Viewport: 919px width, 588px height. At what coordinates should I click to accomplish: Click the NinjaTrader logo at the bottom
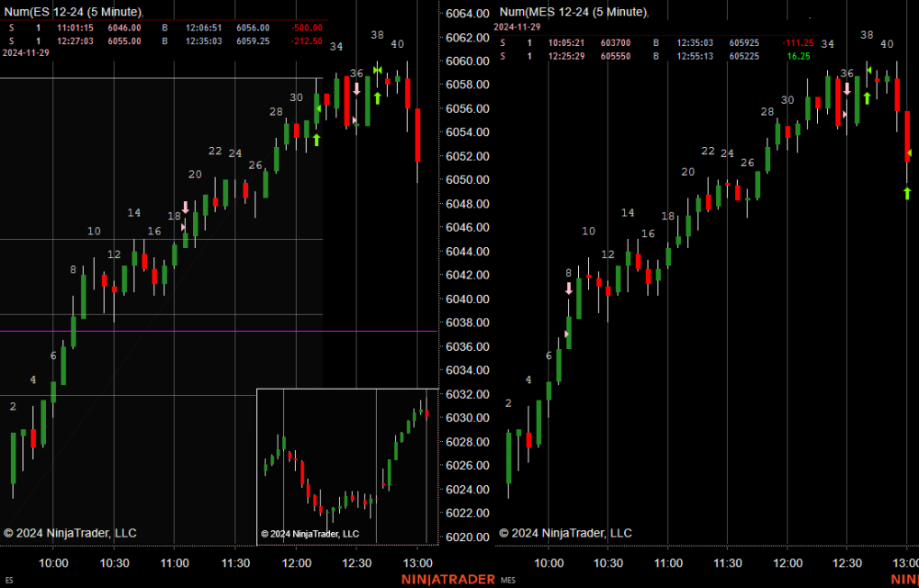click(448, 580)
